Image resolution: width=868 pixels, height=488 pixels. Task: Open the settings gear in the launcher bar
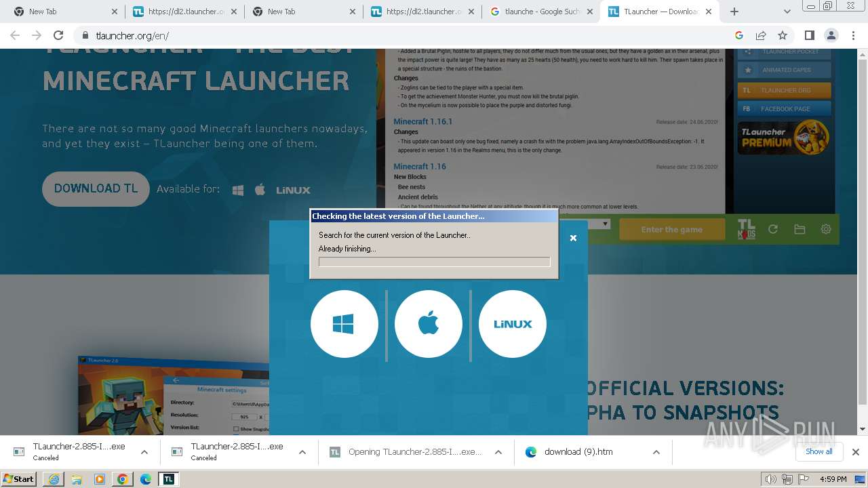pyautogui.click(x=826, y=229)
